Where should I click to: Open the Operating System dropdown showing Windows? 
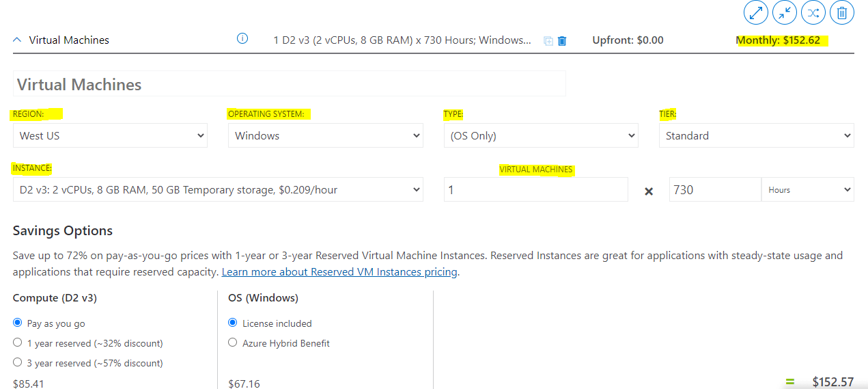coord(326,135)
